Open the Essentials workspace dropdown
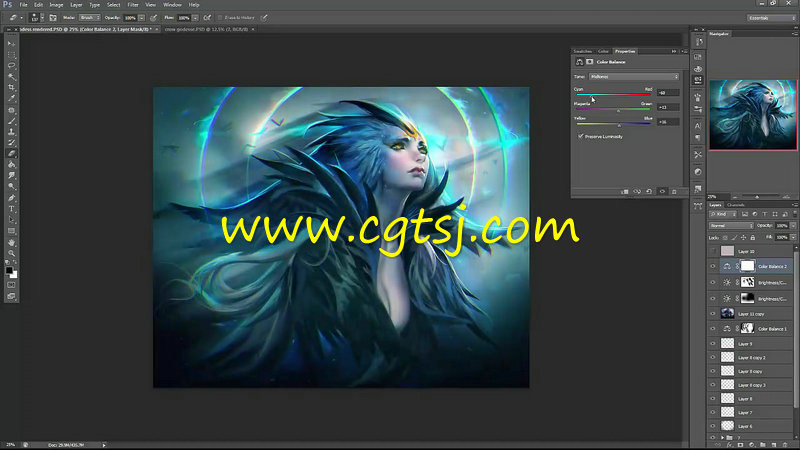The height and width of the screenshot is (450, 800). 771,17
